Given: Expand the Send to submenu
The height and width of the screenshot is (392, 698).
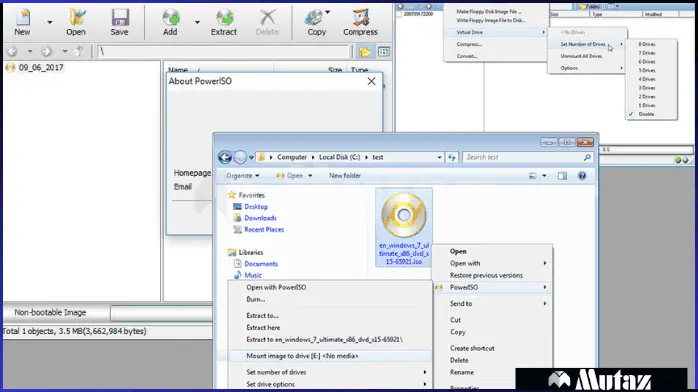Looking at the screenshot, I should tap(493, 303).
